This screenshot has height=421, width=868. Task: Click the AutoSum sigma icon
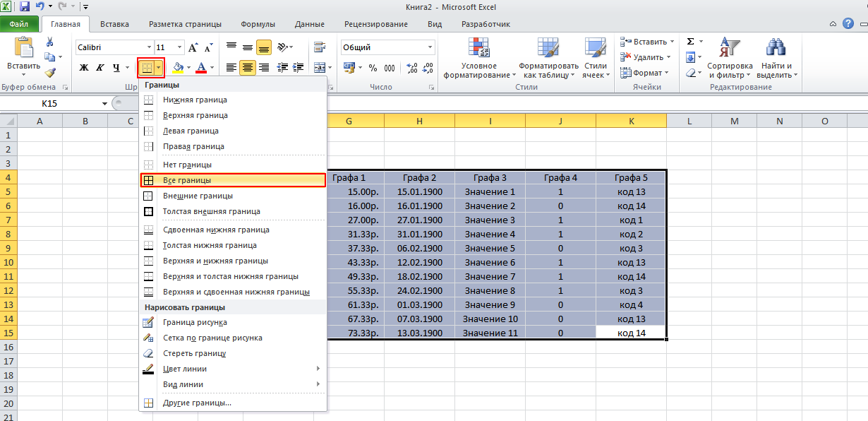point(690,42)
